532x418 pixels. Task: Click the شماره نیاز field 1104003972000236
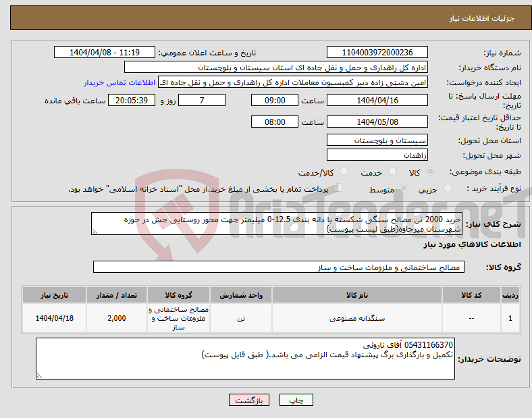tap(377, 52)
